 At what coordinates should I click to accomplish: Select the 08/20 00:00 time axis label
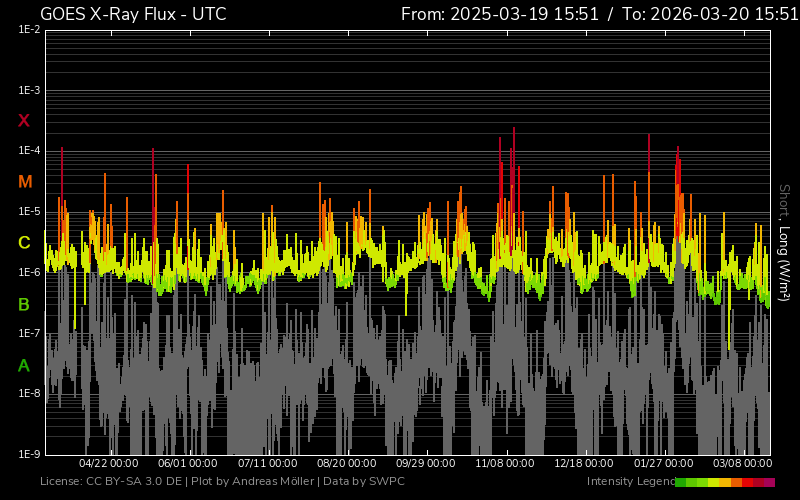coord(346,464)
